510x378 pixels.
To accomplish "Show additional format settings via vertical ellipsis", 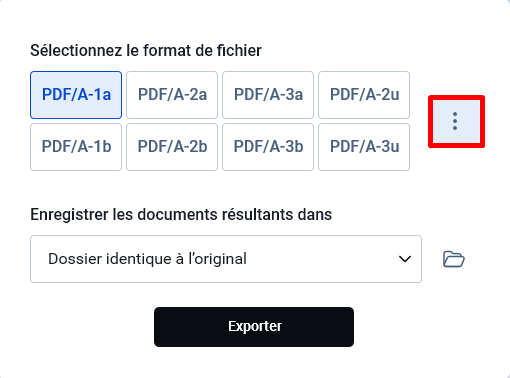I will pos(456,121).
